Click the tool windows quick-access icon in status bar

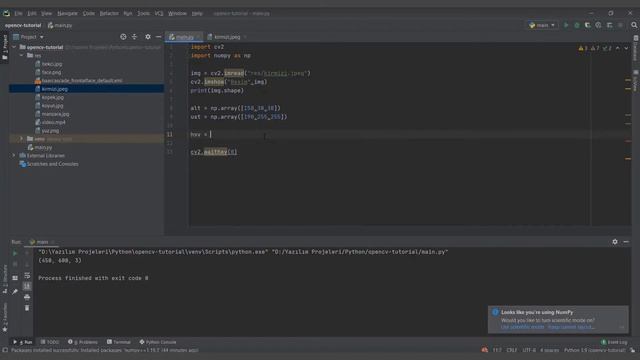pos(5,350)
